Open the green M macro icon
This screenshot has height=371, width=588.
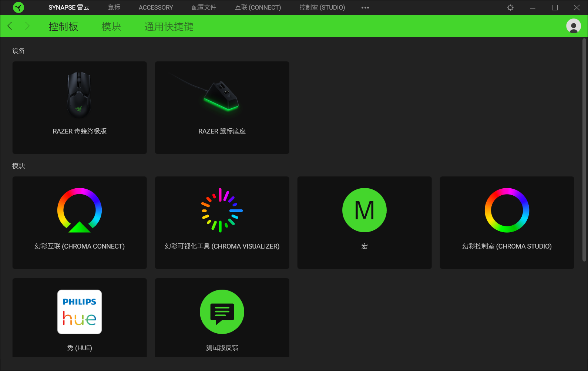(364, 210)
